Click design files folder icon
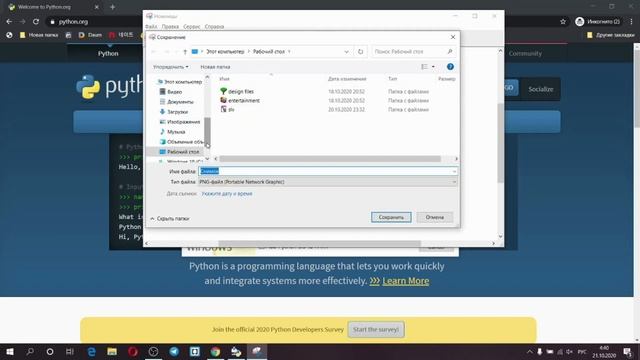 click(223, 91)
